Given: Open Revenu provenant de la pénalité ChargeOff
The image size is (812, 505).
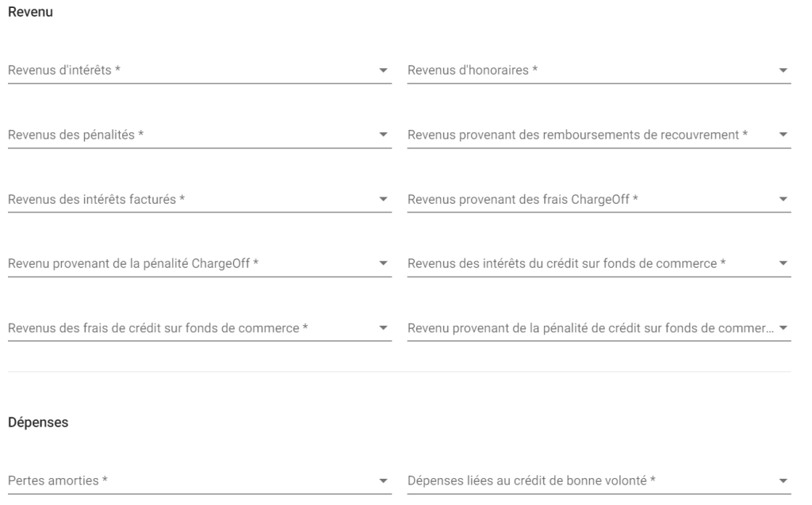Looking at the screenshot, I should point(199,264).
